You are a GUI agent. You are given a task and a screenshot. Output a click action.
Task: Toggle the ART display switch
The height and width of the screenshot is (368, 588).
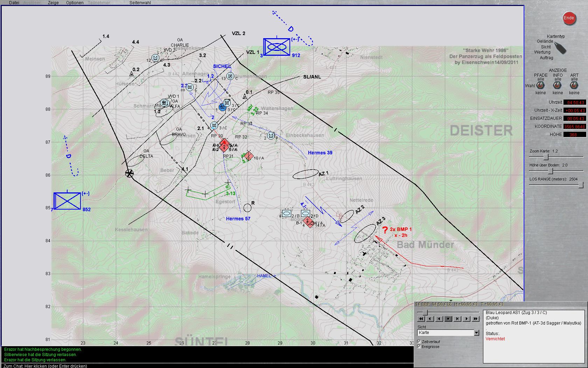pos(574,86)
